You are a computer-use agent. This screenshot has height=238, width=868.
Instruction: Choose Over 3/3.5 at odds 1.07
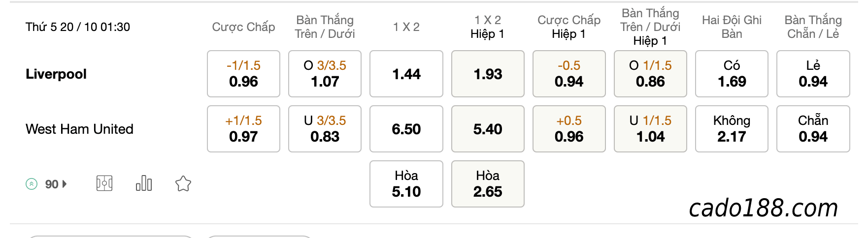click(x=325, y=74)
